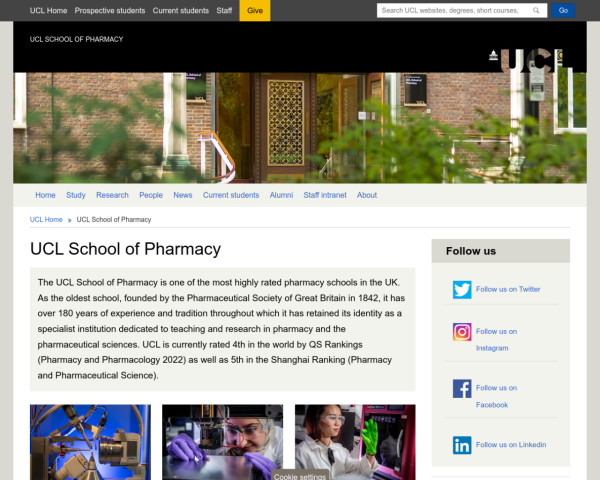Open Current students in top dark bar
This screenshot has width=600, height=480.
[x=181, y=10]
